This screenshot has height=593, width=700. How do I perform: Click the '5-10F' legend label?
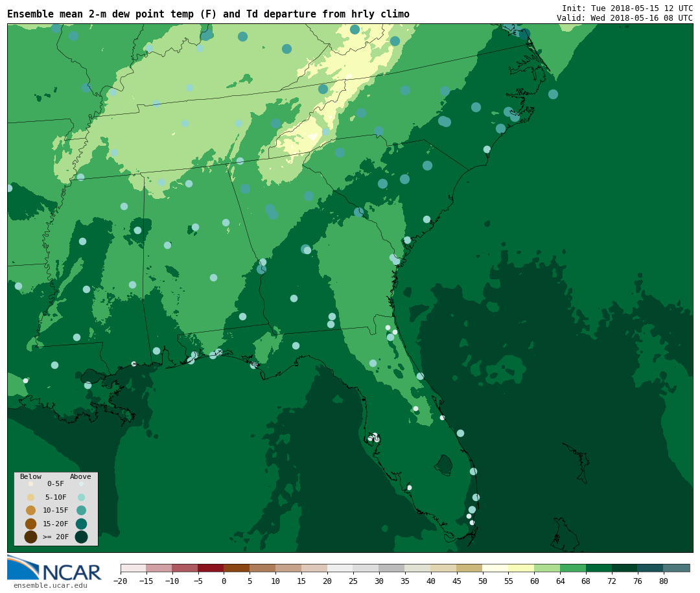click(56, 497)
